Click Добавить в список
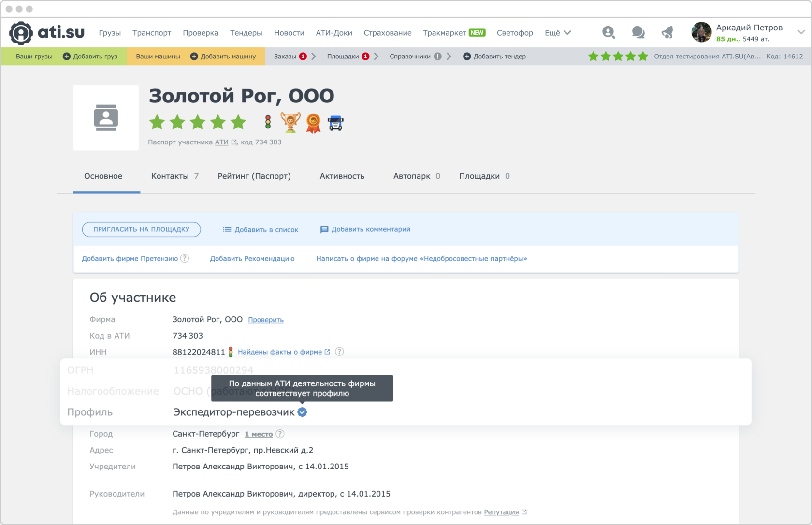Image resolution: width=812 pixels, height=525 pixels. pyautogui.click(x=261, y=230)
